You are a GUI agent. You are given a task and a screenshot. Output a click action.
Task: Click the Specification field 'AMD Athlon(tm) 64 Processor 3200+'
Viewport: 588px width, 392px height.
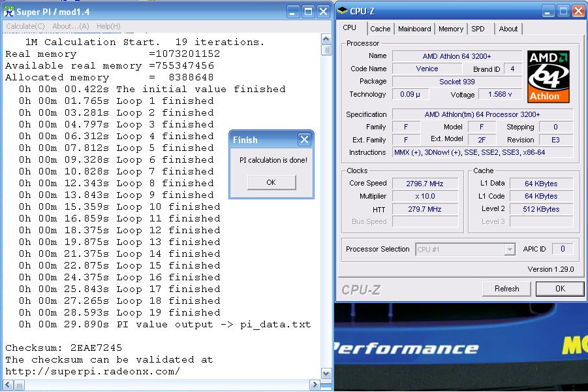click(483, 114)
